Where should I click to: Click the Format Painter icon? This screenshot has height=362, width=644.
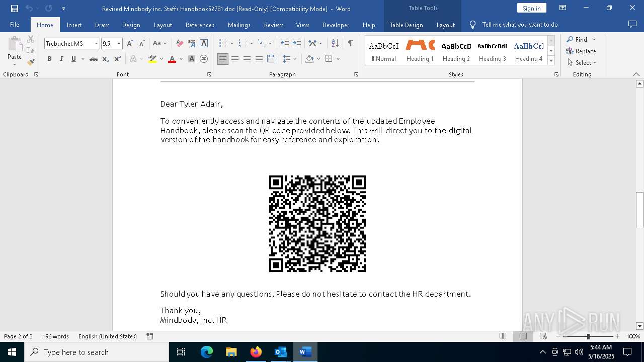coord(31,62)
